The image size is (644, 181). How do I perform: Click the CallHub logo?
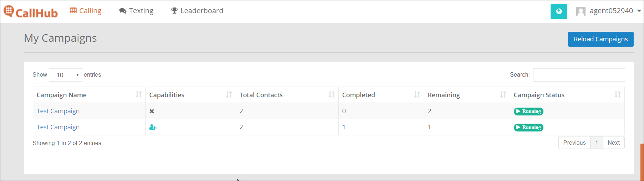pyautogui.click(x=31, y=12)
